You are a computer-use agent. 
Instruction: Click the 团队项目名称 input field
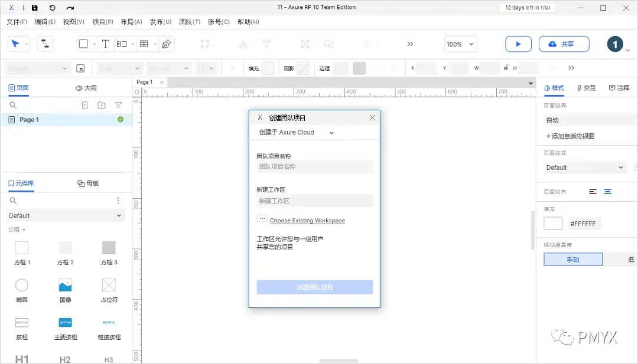(x=314, y=168)
